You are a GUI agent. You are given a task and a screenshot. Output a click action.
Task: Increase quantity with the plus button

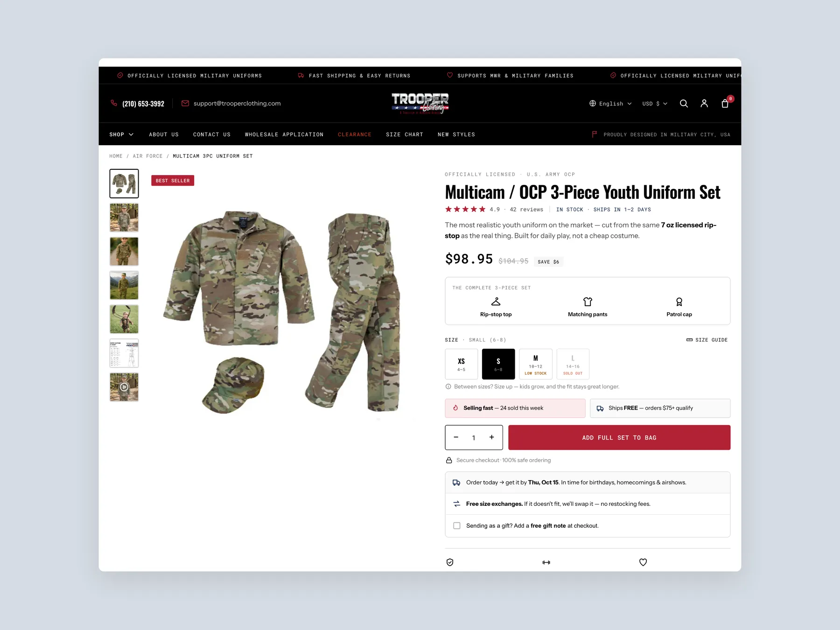tap(491, 437)
